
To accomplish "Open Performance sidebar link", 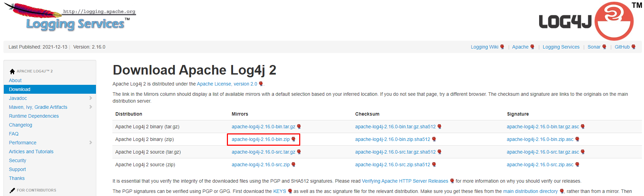I will pyautogui.click(x=23, y=143).
